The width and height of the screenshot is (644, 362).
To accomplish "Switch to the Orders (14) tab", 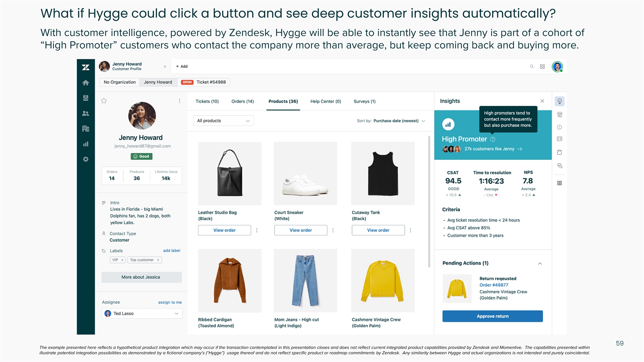I will click(x=243, y=101).
